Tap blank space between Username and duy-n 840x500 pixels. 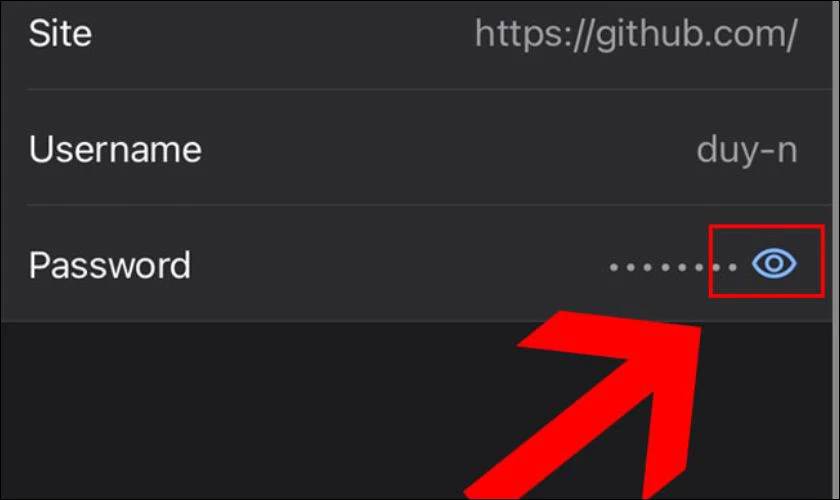tap(449, 150)
